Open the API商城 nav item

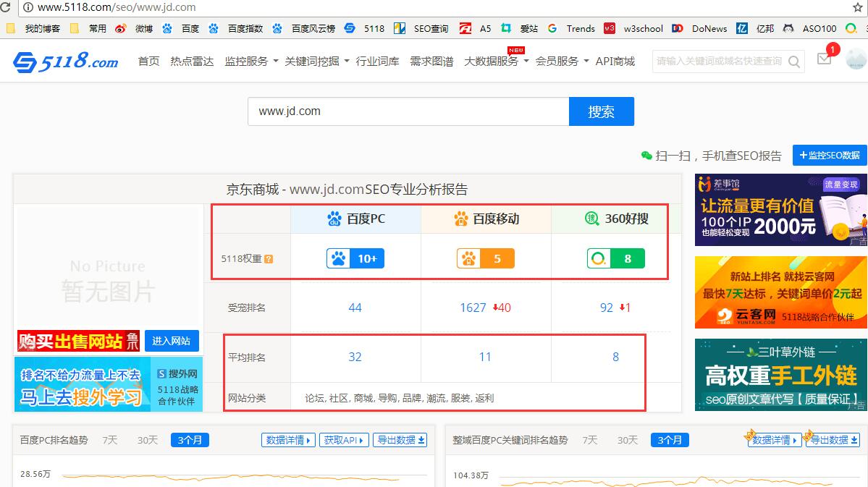615,62
